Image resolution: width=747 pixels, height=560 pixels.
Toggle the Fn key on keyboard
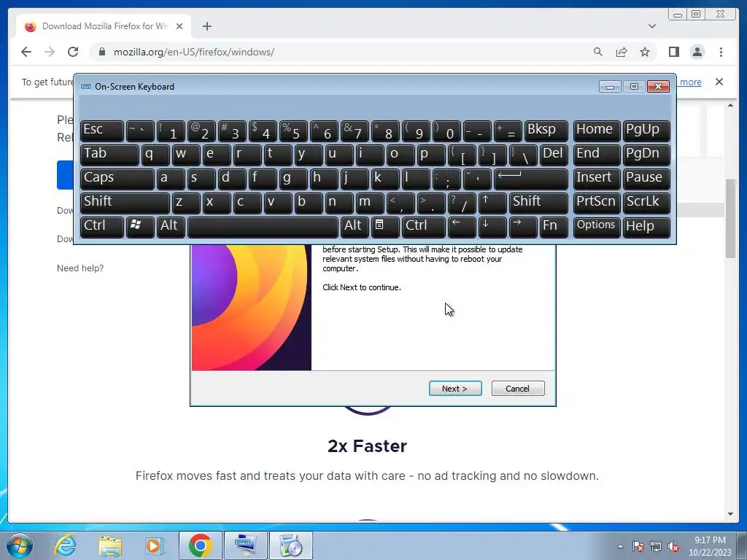[554, 226]
